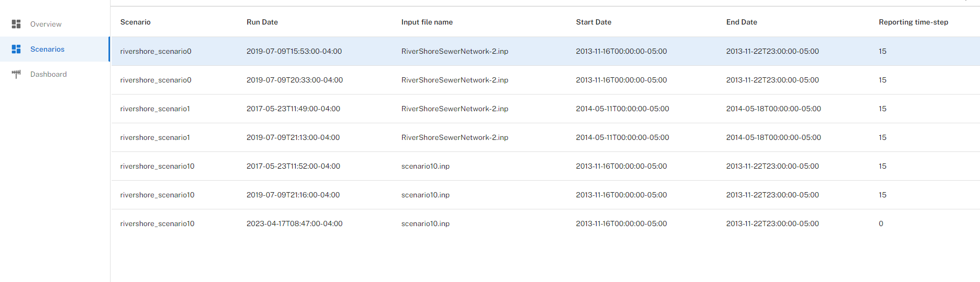Click the Overview grid icon in sidebar
The height and width of the screenshot is (282, 980).
click(x=16, y=24)
